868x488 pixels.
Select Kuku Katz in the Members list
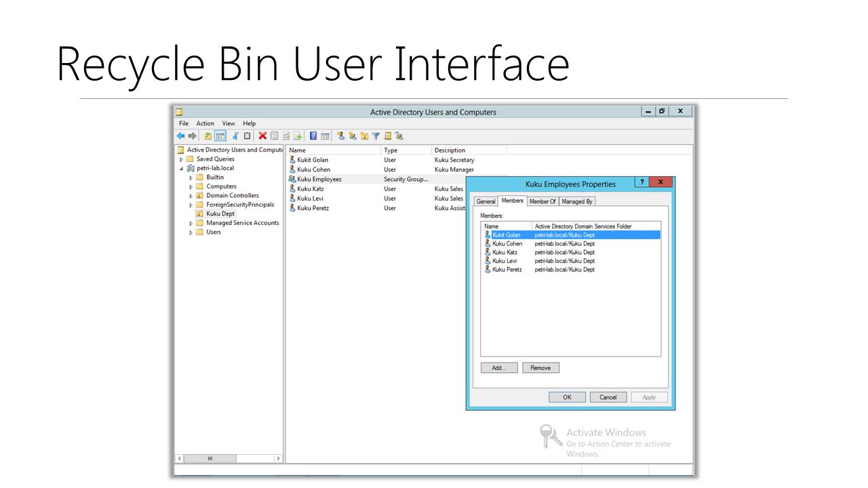[x=505, y=252]
